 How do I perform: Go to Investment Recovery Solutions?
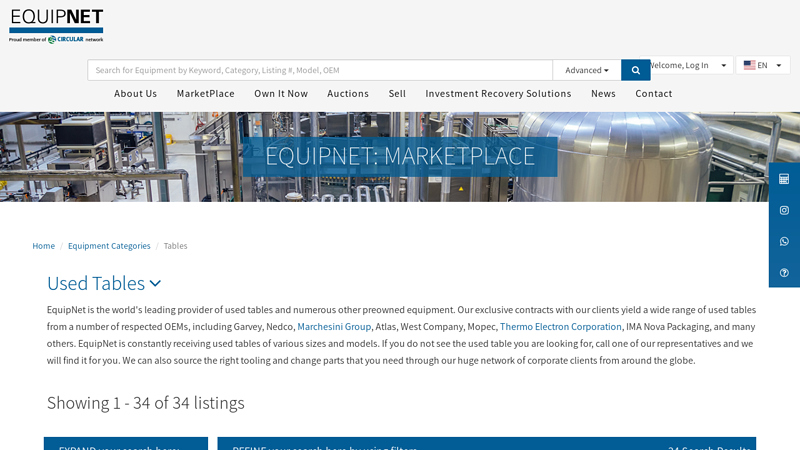click(498, 94)
